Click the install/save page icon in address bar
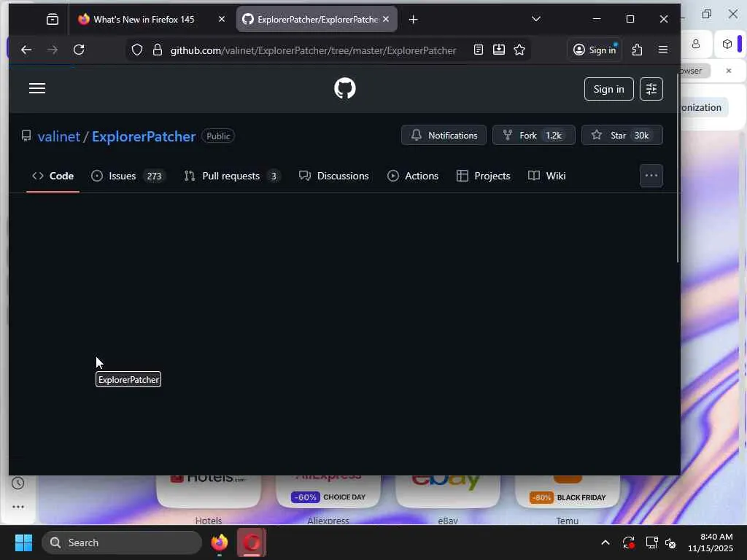The height and width of the screenshot is (560, 747). point(499,50)
